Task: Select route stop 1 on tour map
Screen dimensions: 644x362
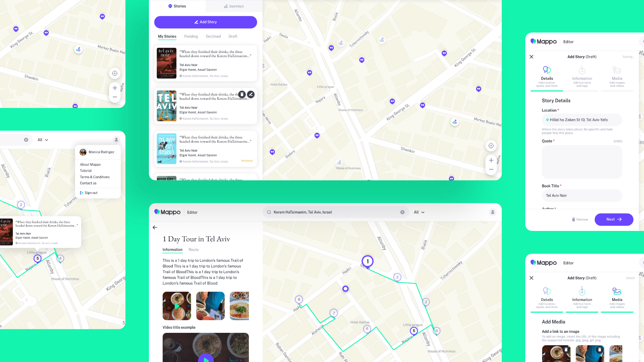Action: pyautogui.click(x=368, y=261)
